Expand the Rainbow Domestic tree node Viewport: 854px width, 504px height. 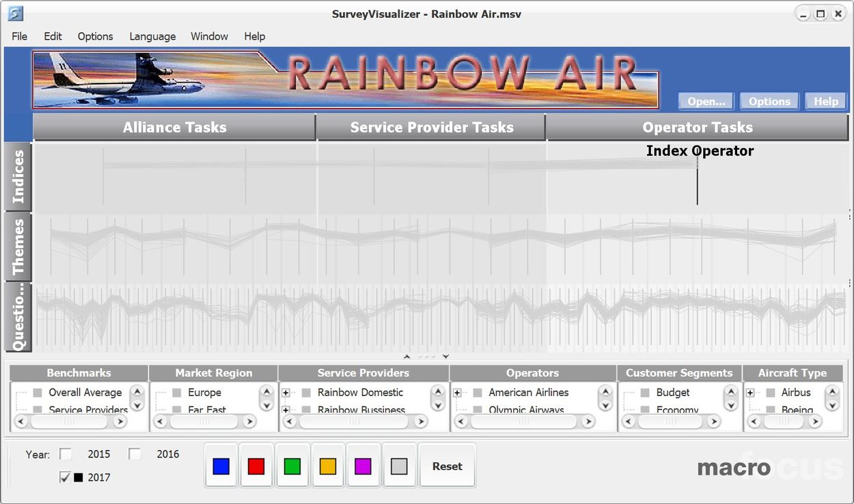coord(286,393)
